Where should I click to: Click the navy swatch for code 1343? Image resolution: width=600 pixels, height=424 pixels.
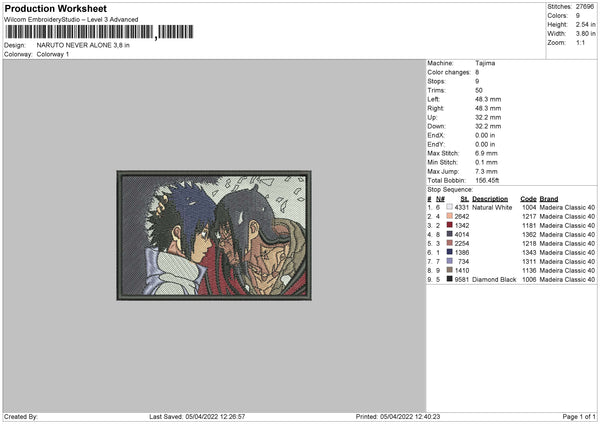click(x=449, y=252)
